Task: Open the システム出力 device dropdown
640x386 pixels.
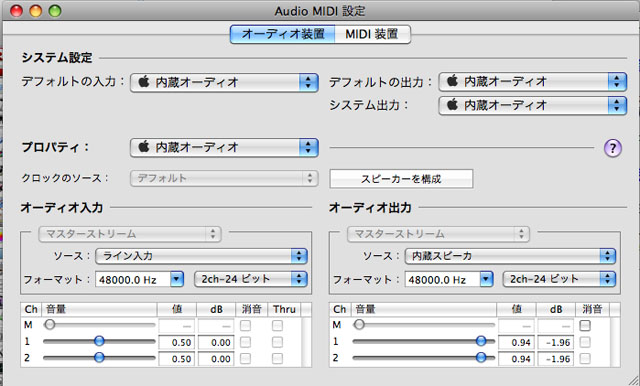Action: pos(533,105)
